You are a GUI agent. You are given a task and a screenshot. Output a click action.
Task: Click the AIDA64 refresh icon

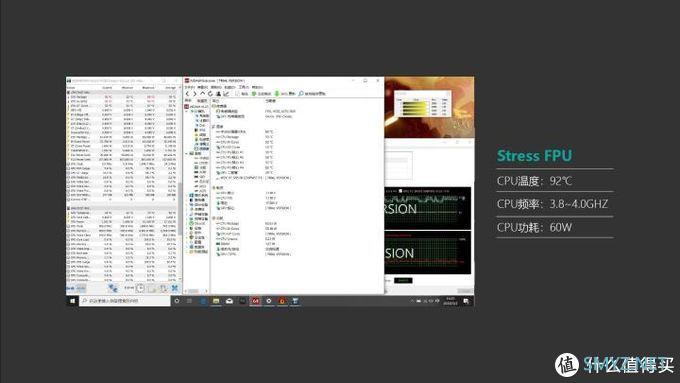(210, 94)
